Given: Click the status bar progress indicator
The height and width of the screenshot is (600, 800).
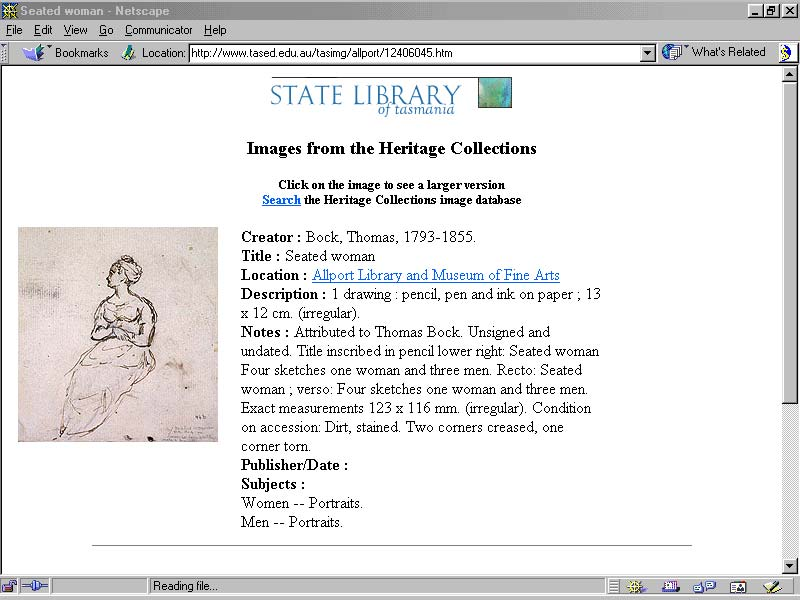Looking at the screenshot, I should [99, 586].
